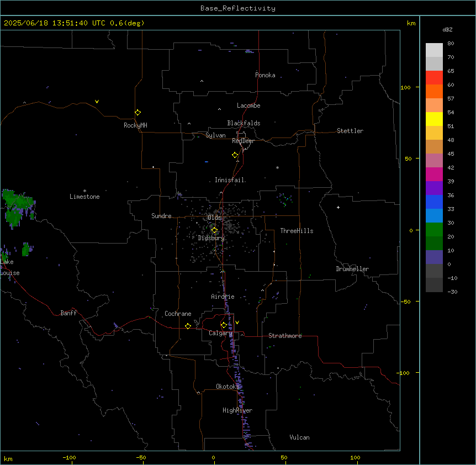Click the yellow marker south of RedDeer

235,155
